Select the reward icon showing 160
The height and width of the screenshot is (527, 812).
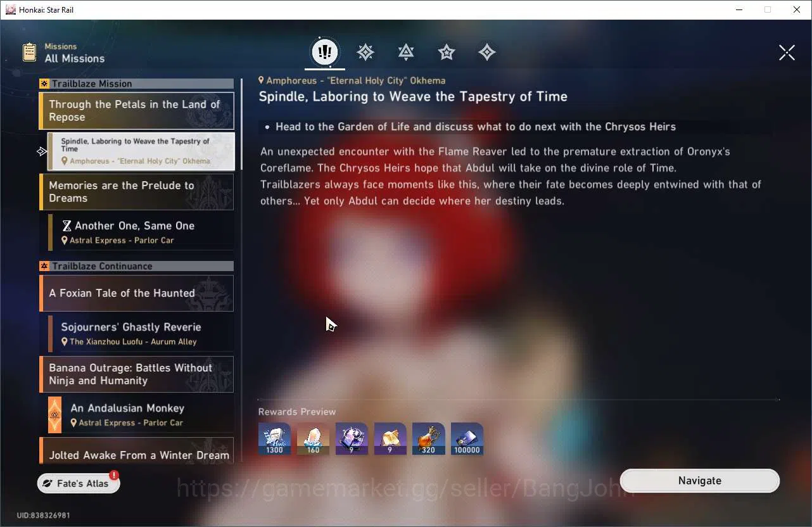coord(314,439)
